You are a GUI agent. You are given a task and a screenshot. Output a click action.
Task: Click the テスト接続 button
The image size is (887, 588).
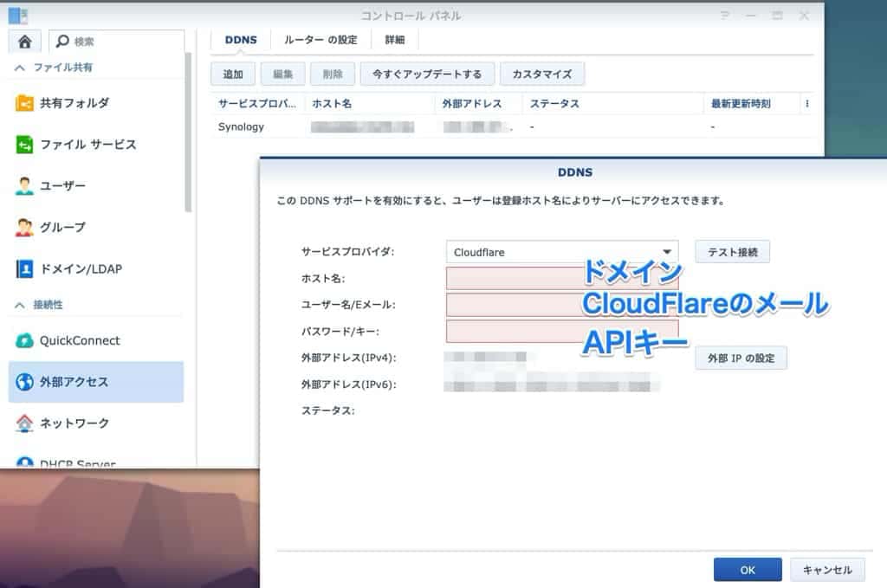click(x=733, y=252)
